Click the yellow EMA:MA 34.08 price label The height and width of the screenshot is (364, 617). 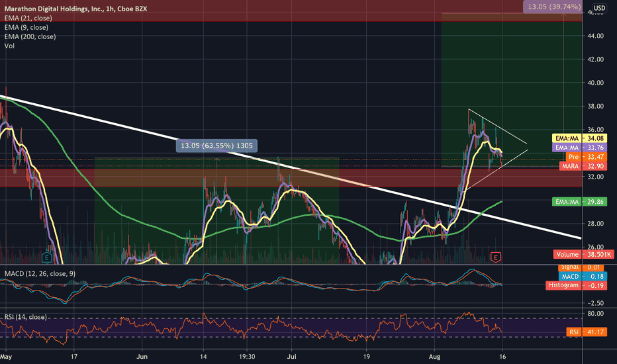580,138
